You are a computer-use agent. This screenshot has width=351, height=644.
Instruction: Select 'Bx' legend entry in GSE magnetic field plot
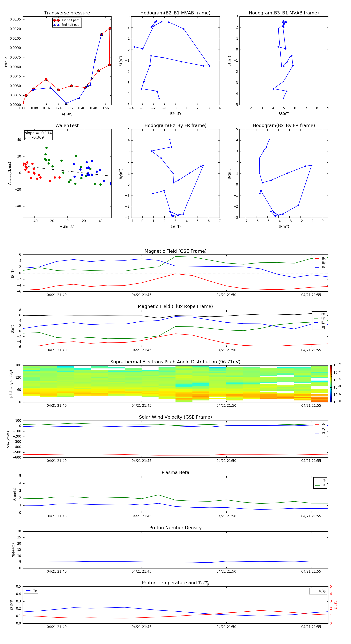click(320, 259)
